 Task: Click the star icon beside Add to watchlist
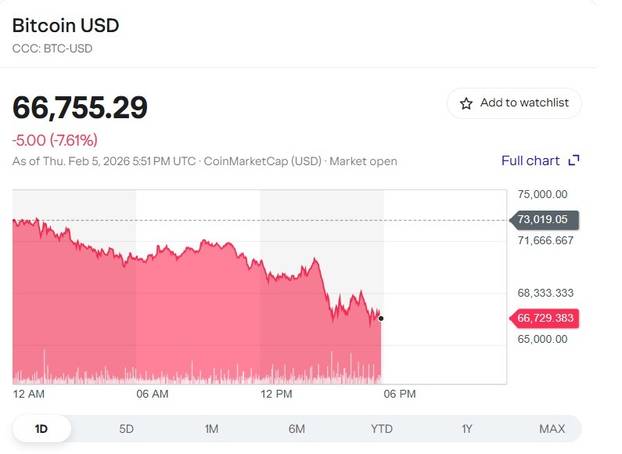(x=466, y=103)
